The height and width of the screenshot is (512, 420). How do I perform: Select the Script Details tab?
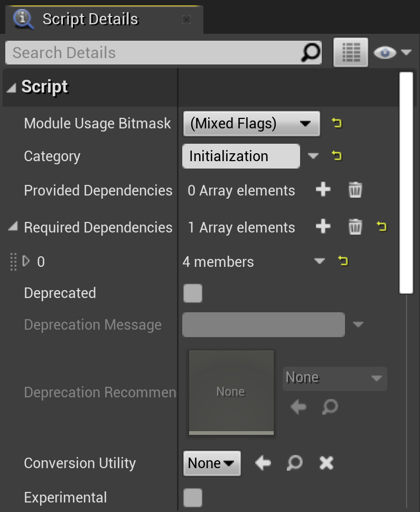point(90,20)
